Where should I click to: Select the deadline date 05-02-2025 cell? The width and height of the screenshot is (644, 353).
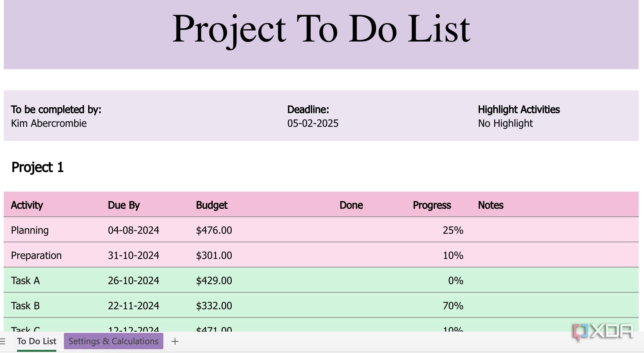313,123
